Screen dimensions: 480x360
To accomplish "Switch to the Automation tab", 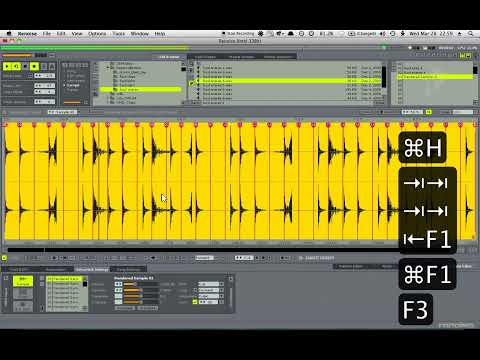I will 55,269.
